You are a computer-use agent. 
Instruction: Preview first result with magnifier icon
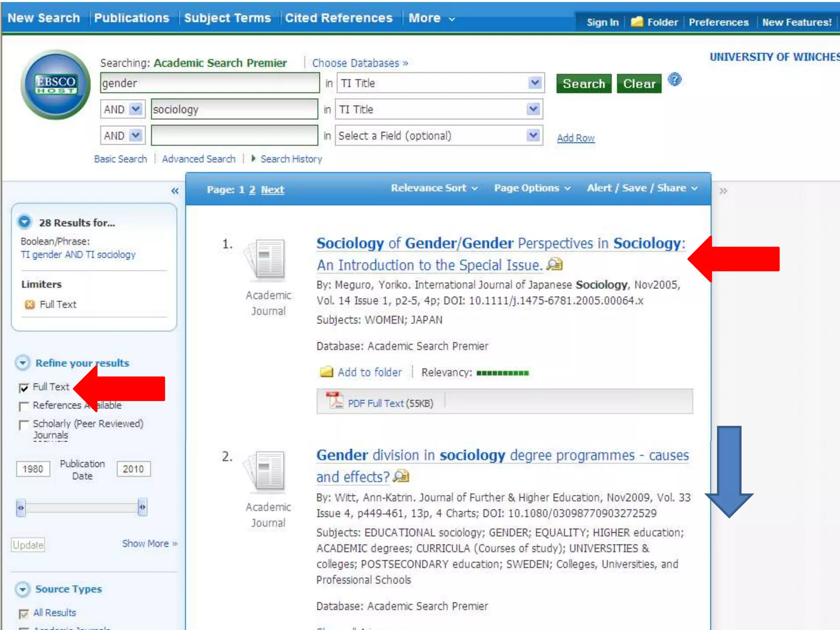coord(555,265)
